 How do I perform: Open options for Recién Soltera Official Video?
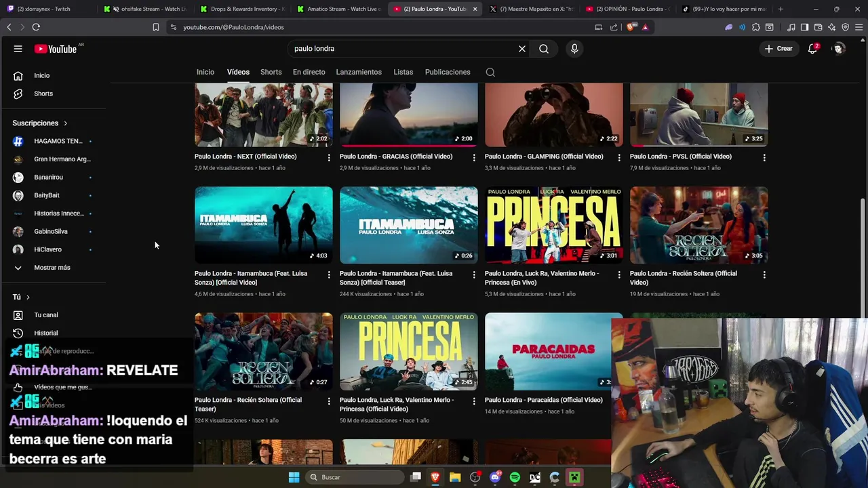click(764, 274)
